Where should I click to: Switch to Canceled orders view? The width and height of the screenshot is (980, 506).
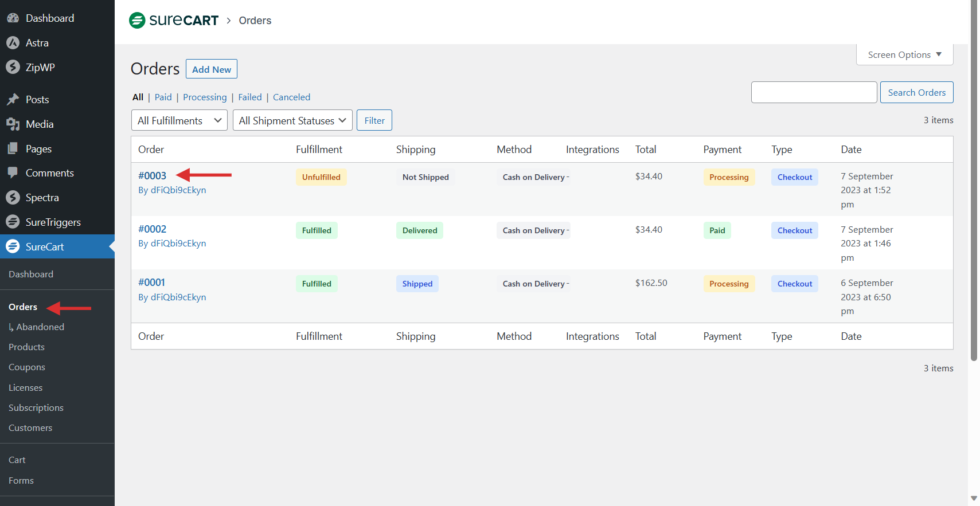291,97
